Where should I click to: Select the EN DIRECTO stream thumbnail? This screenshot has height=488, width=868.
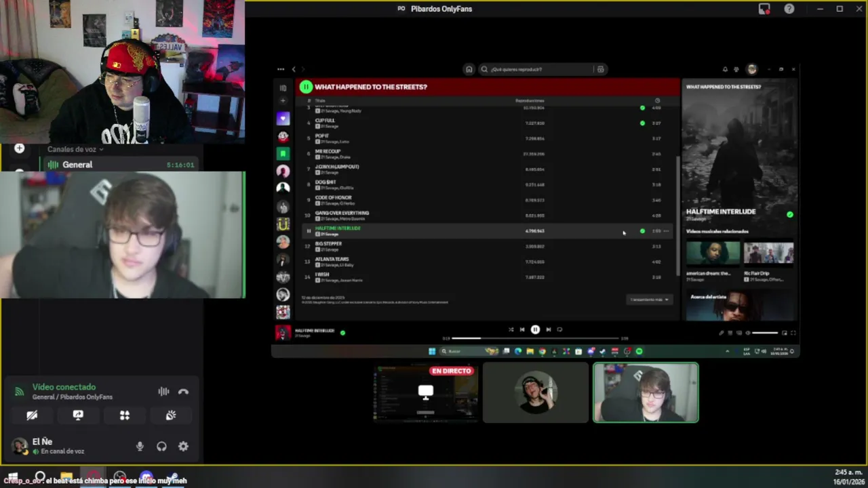pos(426,393)
